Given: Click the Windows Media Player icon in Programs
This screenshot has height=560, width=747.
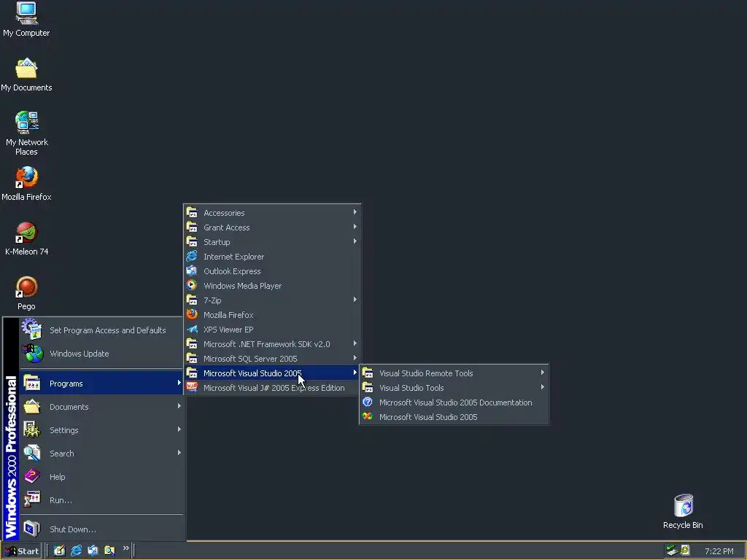Looking at the screenshot, I should point(192,285).
